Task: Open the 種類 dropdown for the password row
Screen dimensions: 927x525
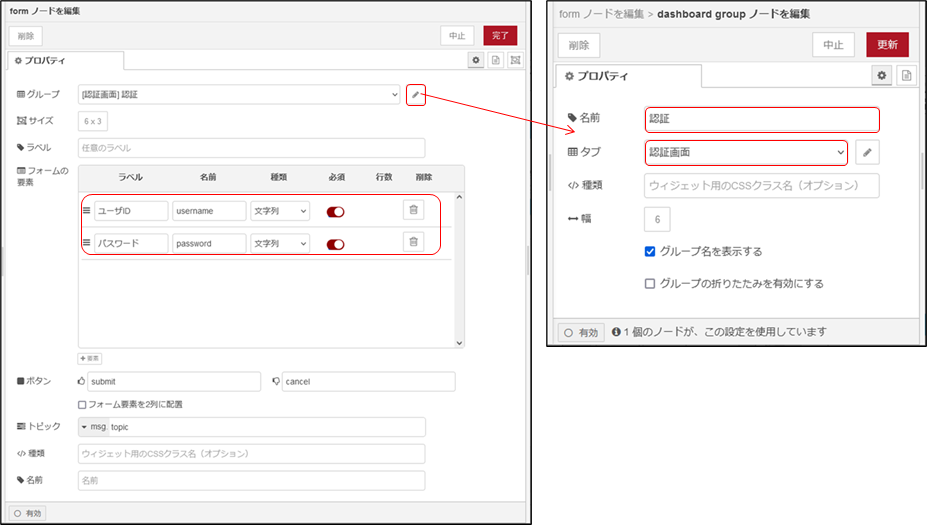Action: (x=280, y=243)
